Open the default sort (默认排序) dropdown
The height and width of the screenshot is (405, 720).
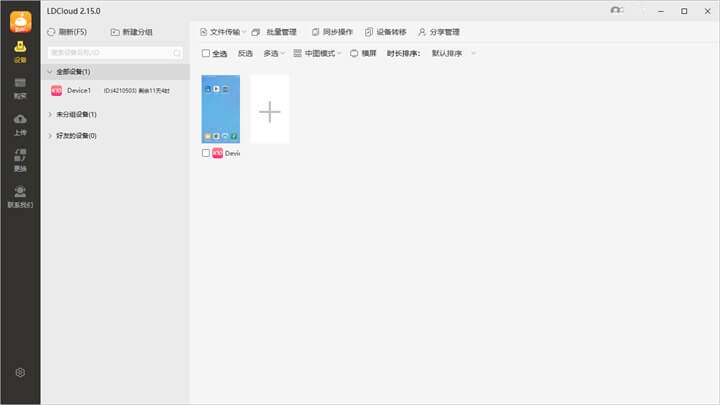tap(453, 53)
